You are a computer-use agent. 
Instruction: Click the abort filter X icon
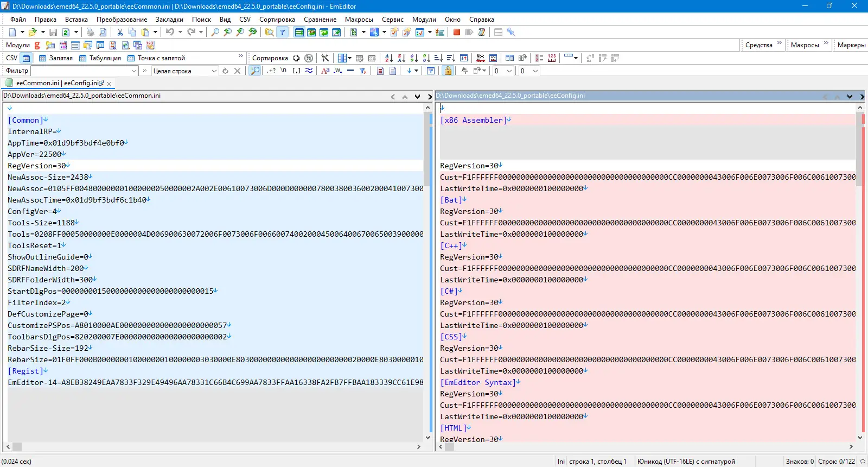237,71
